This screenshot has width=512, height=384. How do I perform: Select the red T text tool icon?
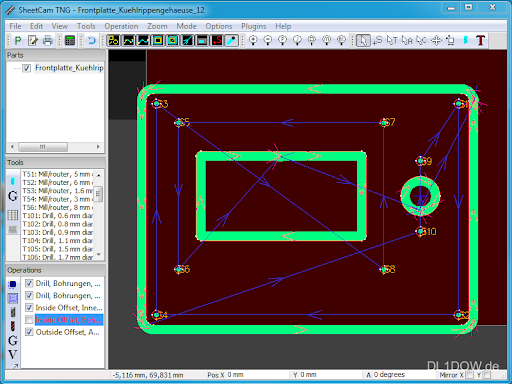[x=480, y=41]
